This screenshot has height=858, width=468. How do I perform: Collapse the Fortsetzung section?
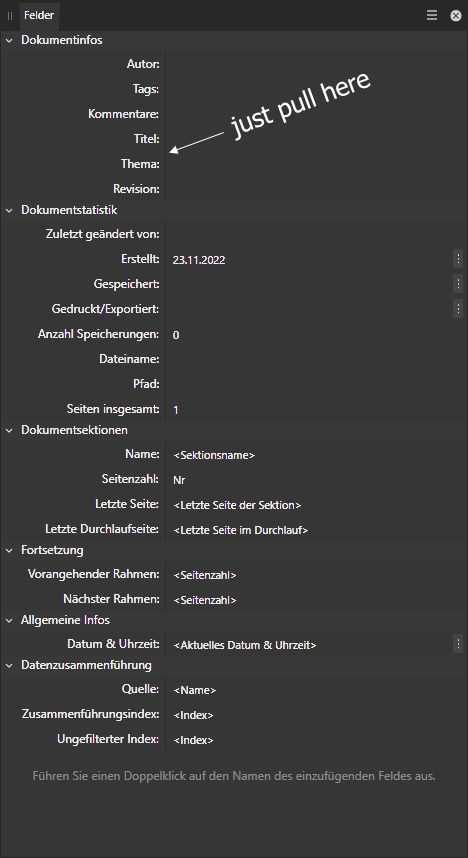(9, 550)
